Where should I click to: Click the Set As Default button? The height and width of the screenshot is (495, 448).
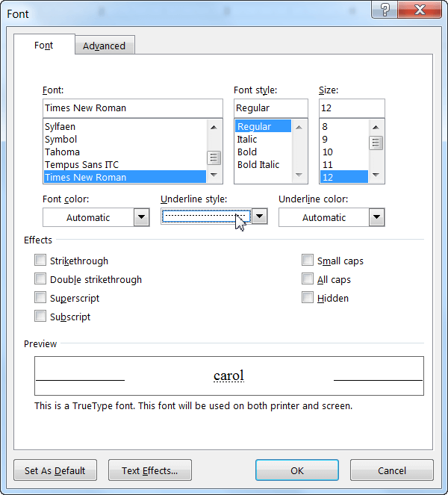pyautogui.click(x=55, y=470)
